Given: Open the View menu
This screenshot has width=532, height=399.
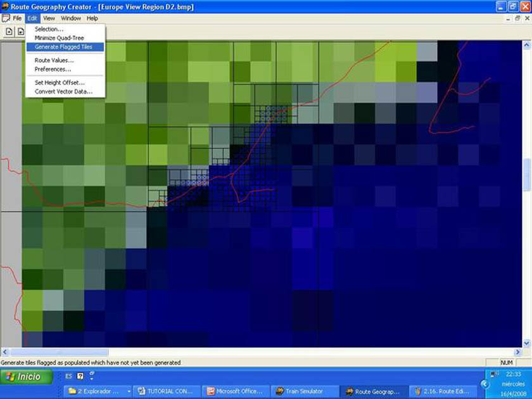Looking at the screenshot, I should [49, 18].
